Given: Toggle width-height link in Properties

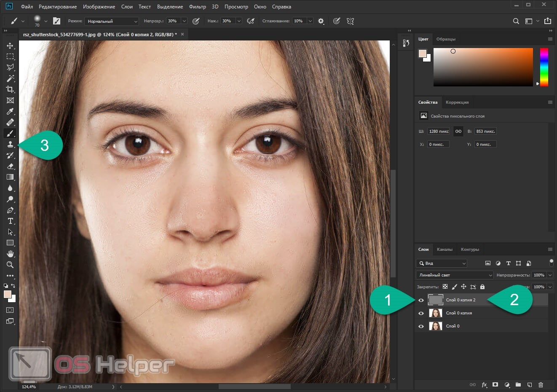Looking at the screenshot, I should pyautogui.click(x=458, y=131).
